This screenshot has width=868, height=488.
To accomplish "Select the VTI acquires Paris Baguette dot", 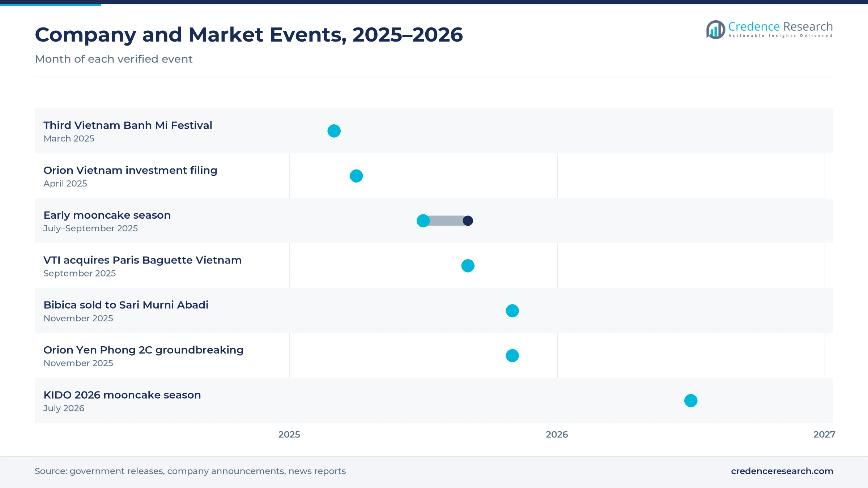I will pos(468,266).
